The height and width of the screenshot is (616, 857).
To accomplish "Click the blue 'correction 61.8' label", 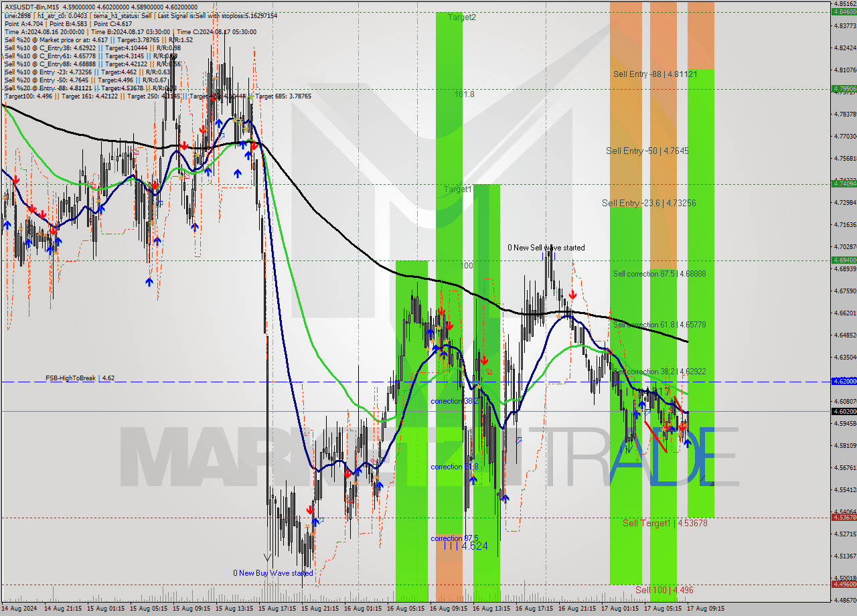I will pos(455,467).
